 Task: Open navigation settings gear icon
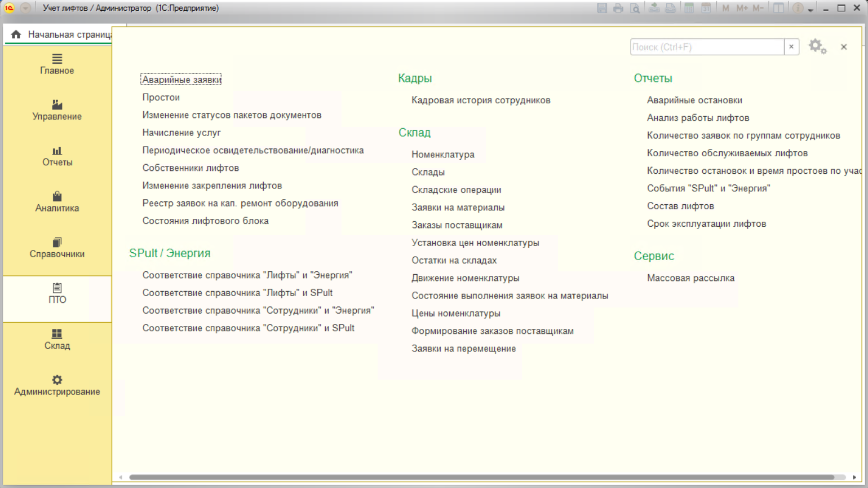tap(817, 46)
